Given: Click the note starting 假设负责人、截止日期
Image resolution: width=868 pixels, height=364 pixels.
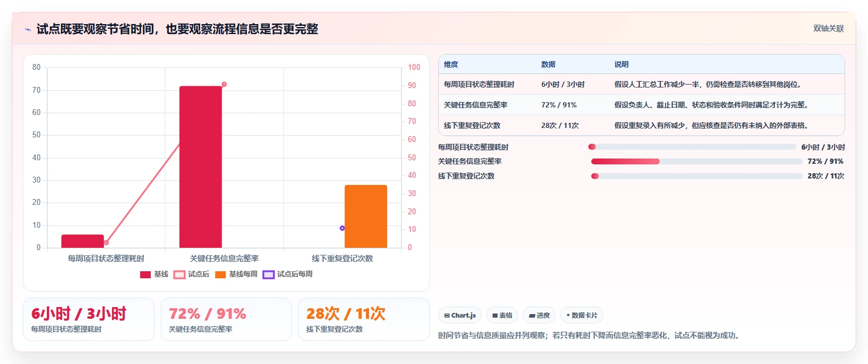Looking at the screenshot, I should coord(711,105).
